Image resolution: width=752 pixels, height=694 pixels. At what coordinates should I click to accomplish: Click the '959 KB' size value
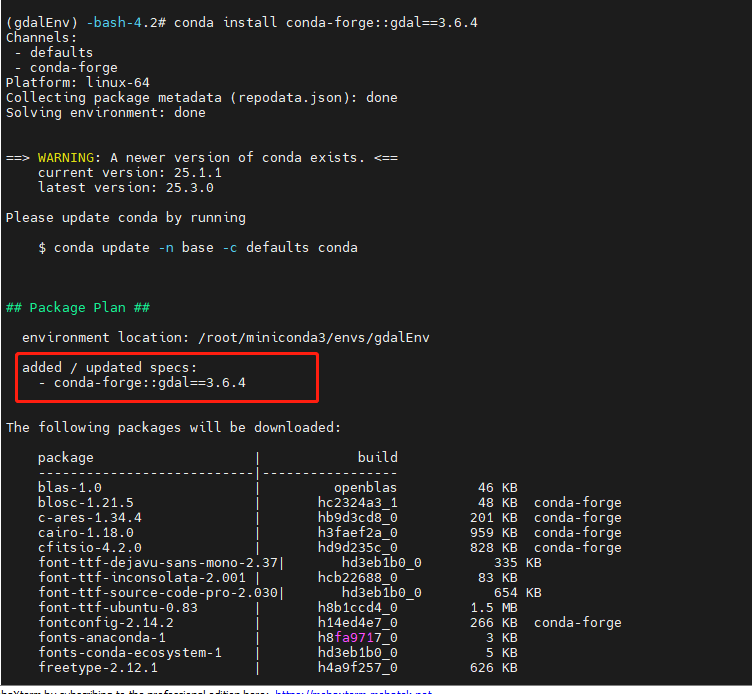[494, 532]
